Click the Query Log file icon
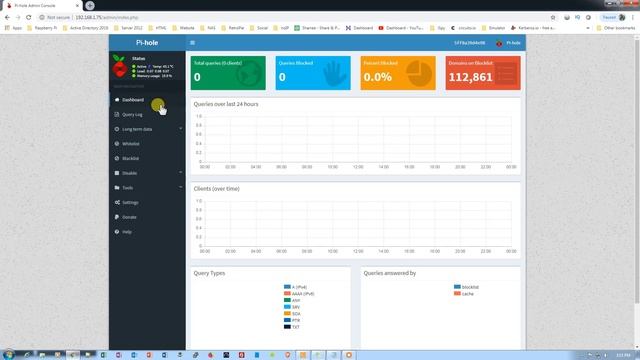This screenshot has height=360, width=640. [x=117, y=114]
